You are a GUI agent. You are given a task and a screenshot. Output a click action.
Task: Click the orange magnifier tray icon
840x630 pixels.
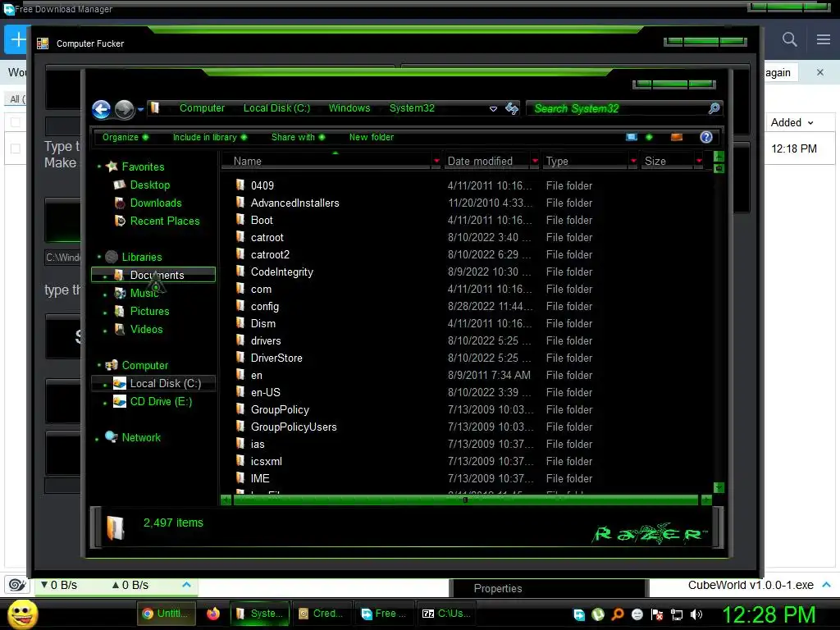click(x=618, y=614)
